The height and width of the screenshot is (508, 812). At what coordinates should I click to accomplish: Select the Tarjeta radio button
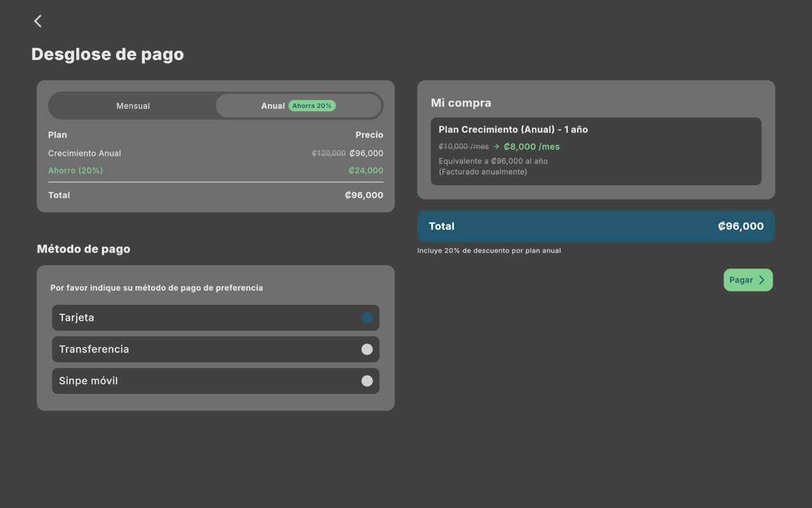pos(367,317)
